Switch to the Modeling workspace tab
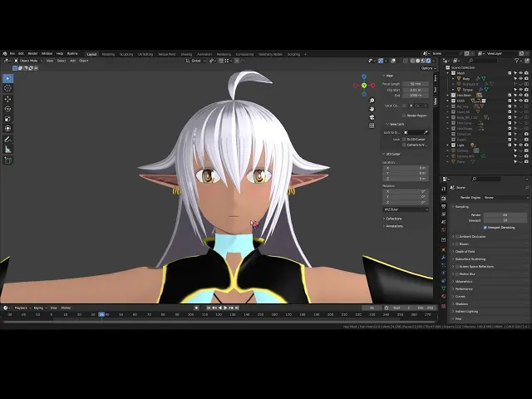Image resolution: width=532 pixels, height=399 pixels. tap(108, 54)
